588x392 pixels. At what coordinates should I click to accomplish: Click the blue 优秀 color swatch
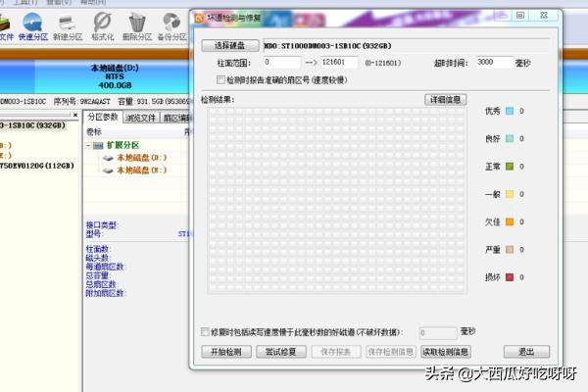click(x=510, y=111)
